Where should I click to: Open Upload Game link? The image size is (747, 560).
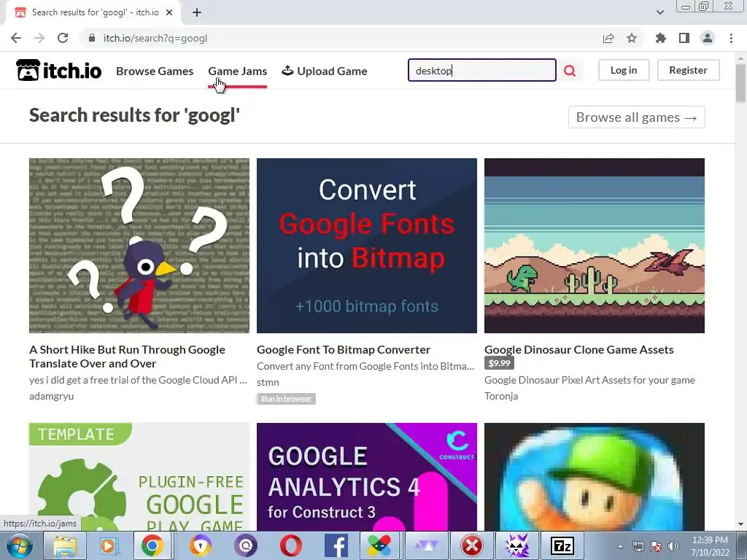325,71
